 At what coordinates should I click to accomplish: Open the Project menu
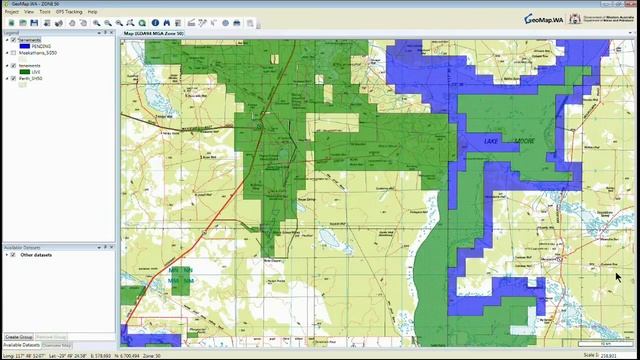pyautogui.click(x=12, y=12)
